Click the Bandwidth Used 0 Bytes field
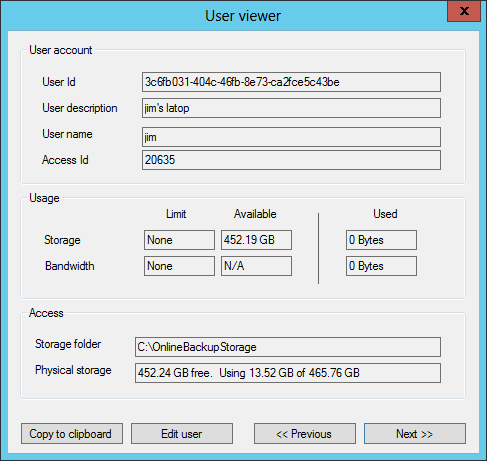The height and width of the screenshot is (461, 487). click(381, 266)
